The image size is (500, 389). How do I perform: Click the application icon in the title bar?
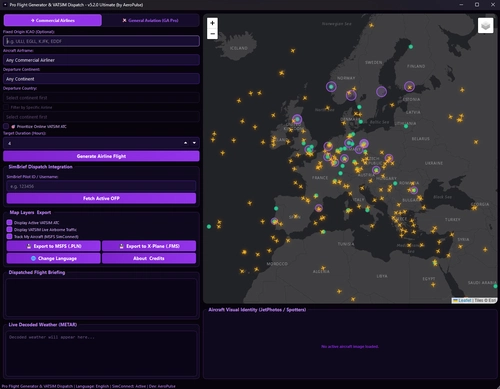click(x=5, y=5)
